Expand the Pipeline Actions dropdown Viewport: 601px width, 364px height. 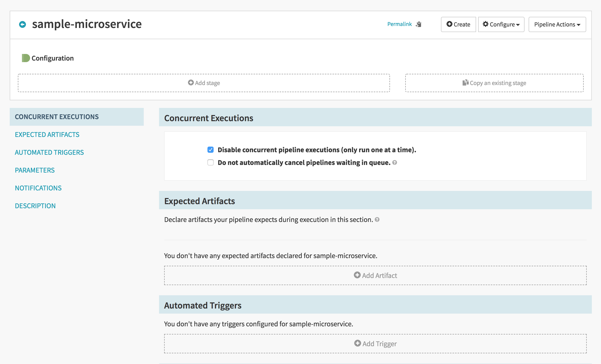pos(557,24)
